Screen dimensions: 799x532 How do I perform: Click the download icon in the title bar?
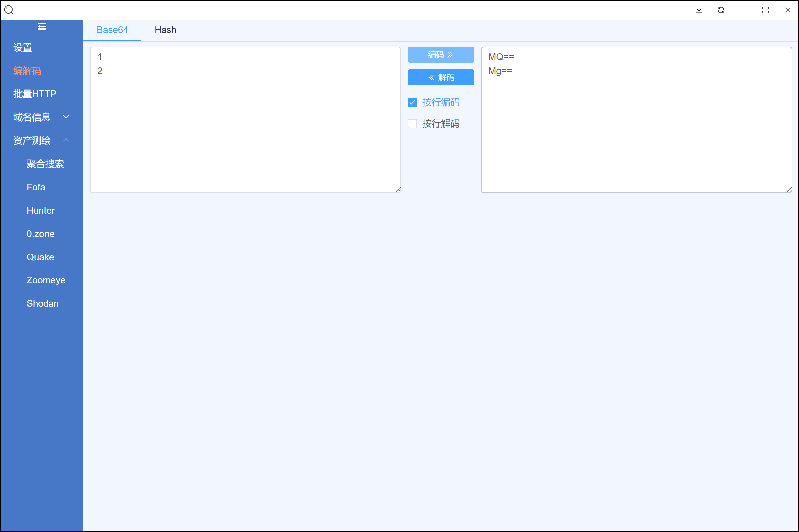(699, 10)
